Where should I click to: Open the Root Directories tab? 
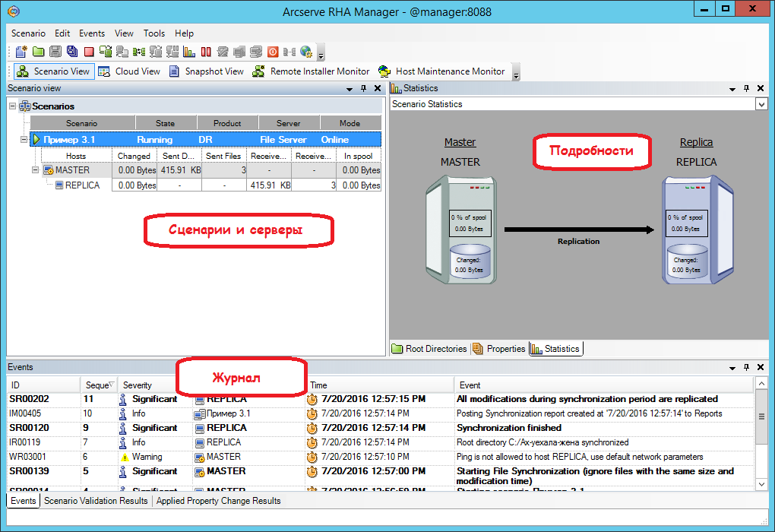pyautogui.click(x=429, y=349)
